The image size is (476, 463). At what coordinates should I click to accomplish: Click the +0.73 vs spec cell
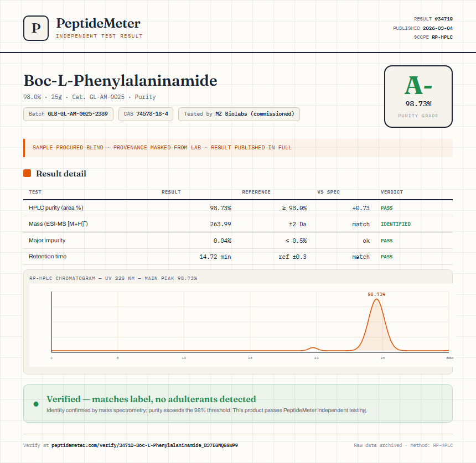pyautogui.click(x=361, y=208)
